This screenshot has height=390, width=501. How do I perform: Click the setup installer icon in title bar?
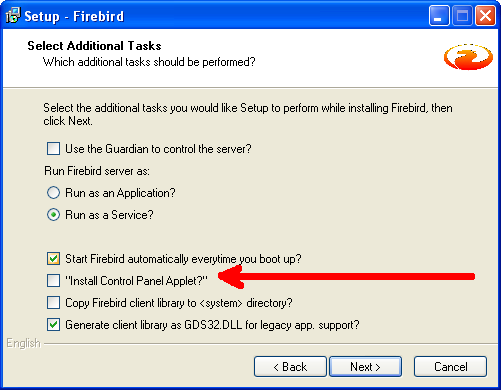pyautogui.click(x=13, y=16)
